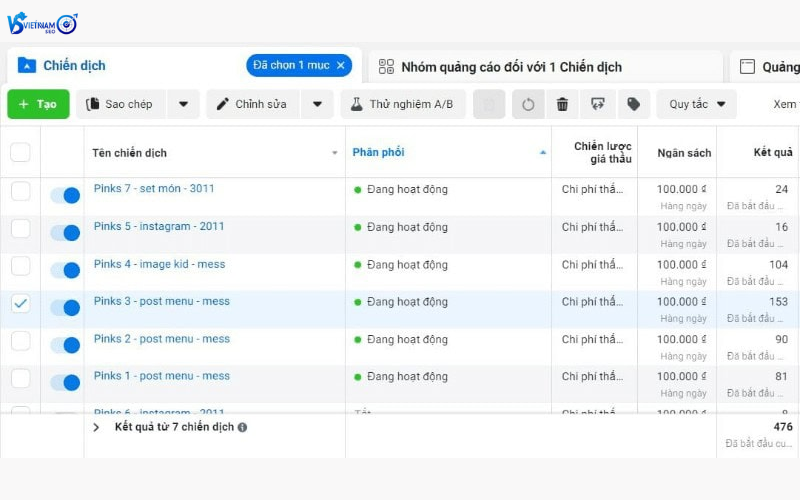Viewport: 800px width, 500px height.
Task: Tick the select-all header checkbox
Action: tap(20, 152)
